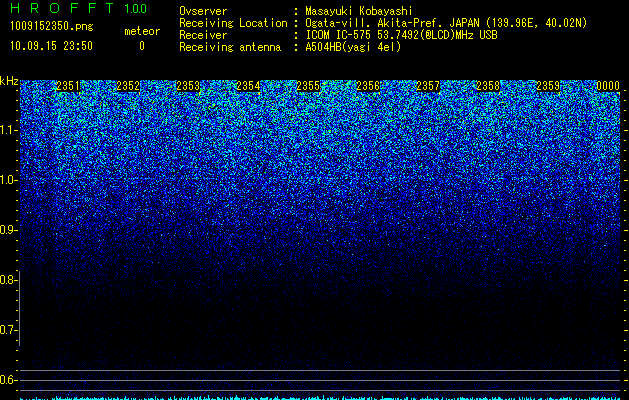The image size is (629, 400).
Task: Click the HROFFT program title
Action: (x=62, y=8)
